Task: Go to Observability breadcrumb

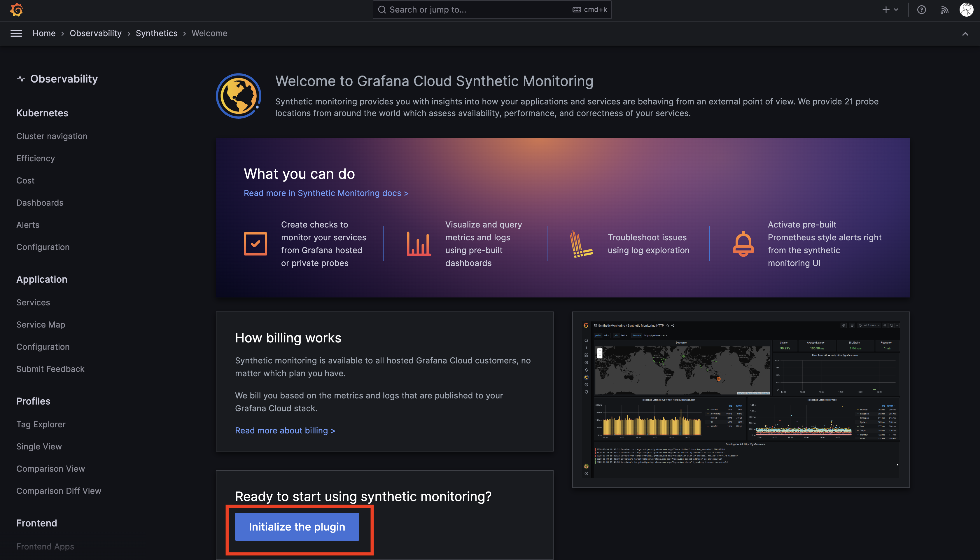Action: 95,34
